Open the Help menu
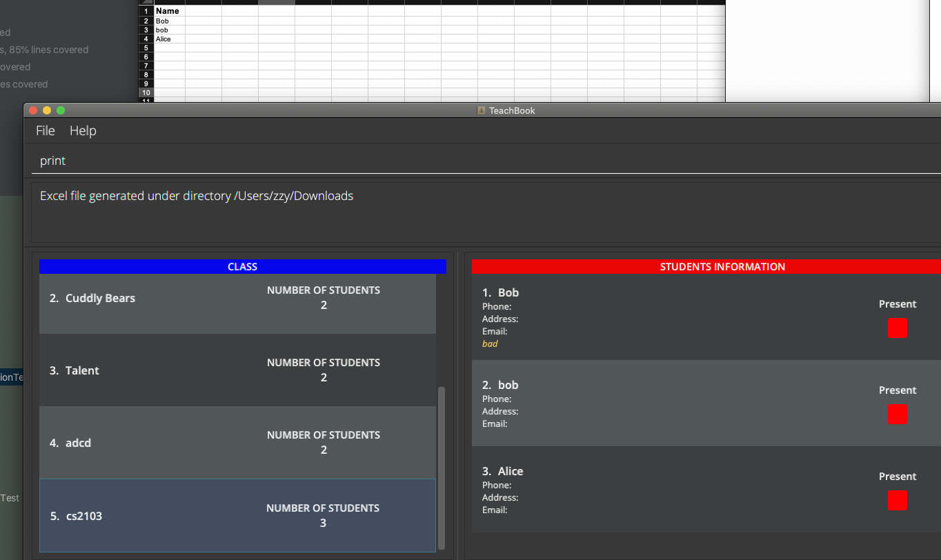Screen dimensions: 941x560 (x=82, y=130)
